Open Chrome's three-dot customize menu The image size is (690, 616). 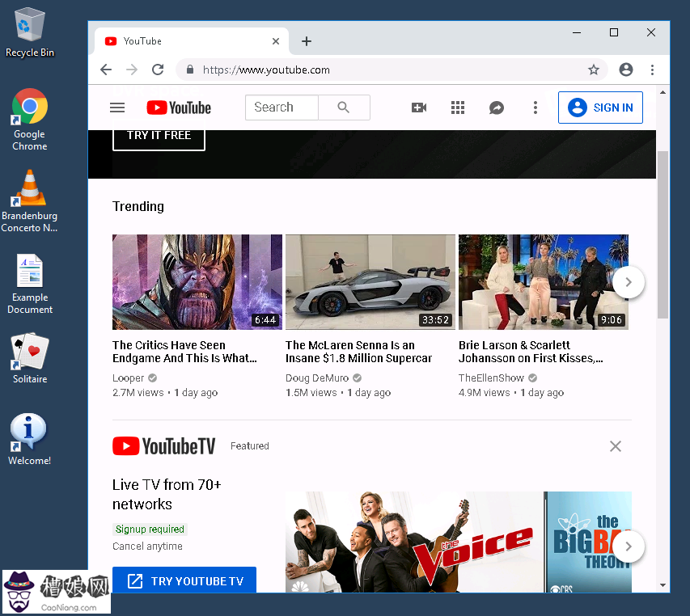(x=652, y=70)
